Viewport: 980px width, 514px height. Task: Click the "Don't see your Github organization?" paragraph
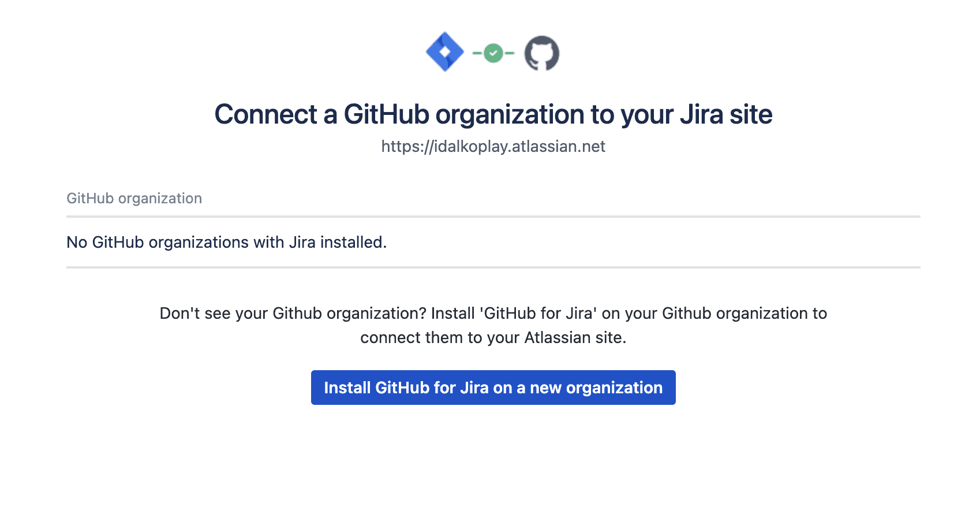click(x=493, y=325)
